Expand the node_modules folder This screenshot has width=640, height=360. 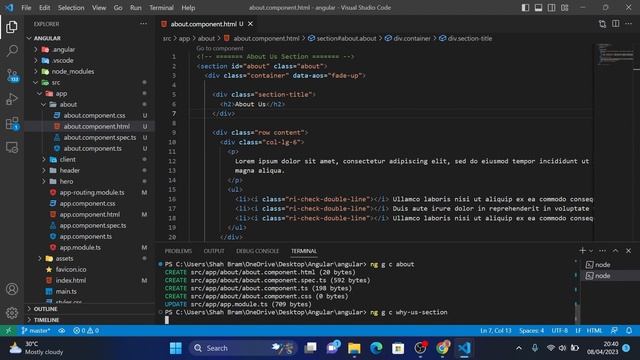73,71
